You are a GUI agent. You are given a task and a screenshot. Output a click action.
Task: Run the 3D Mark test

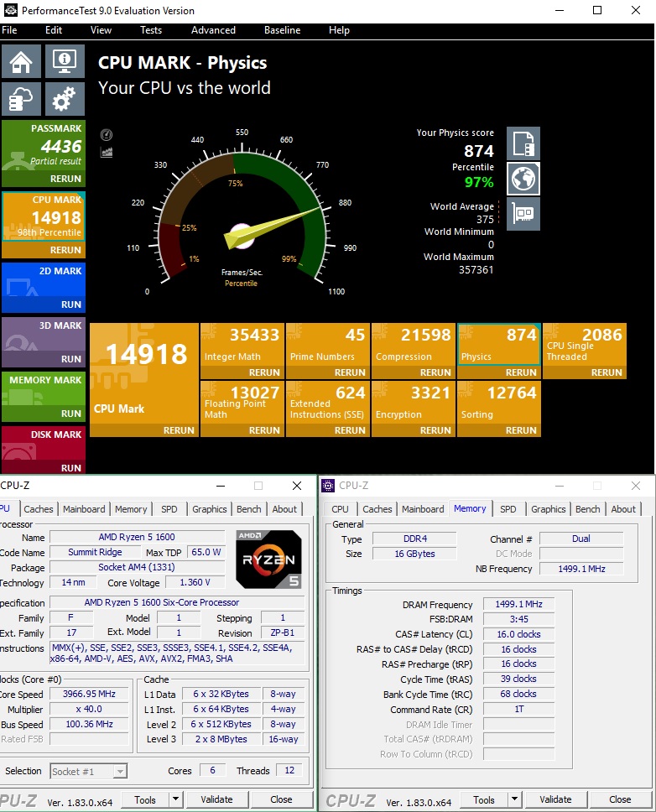coord(71,359)
